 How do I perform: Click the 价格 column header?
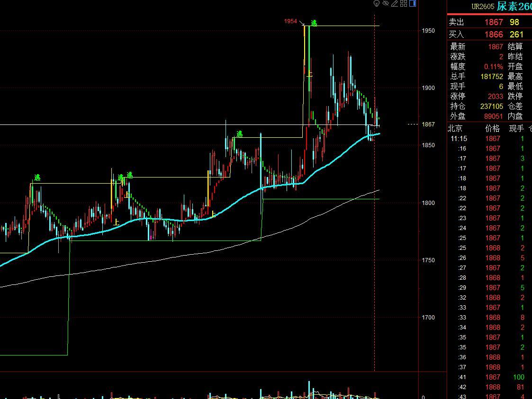[x=492, y=128]
